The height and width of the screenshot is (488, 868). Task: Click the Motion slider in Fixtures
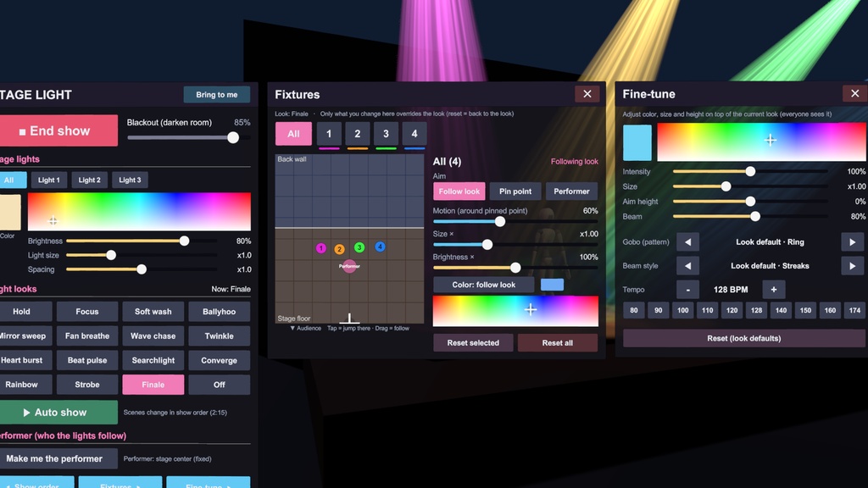[x=515, y=221]
